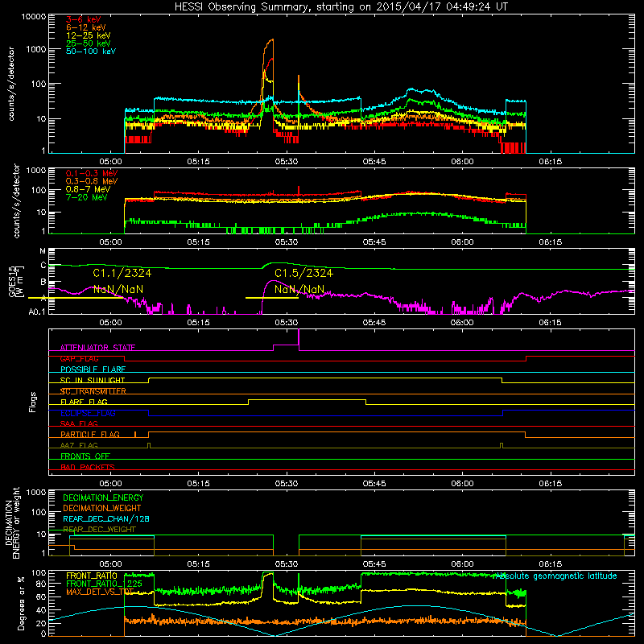Select the GAP_FLAG label
The image size is (644, 644).
[79, 358]
